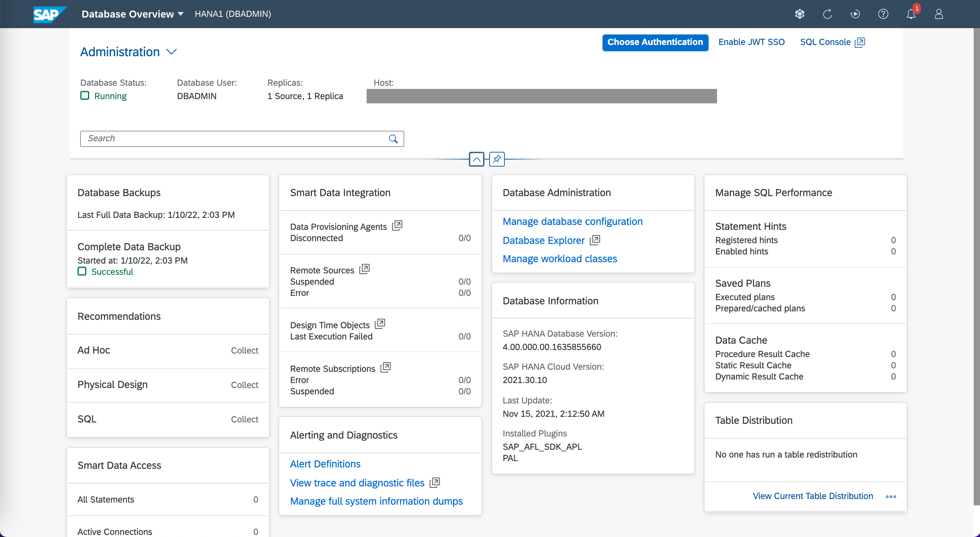This screenshot has width=980, height=537.
Task: Open notifications bell icon
Action: (911, 14)
